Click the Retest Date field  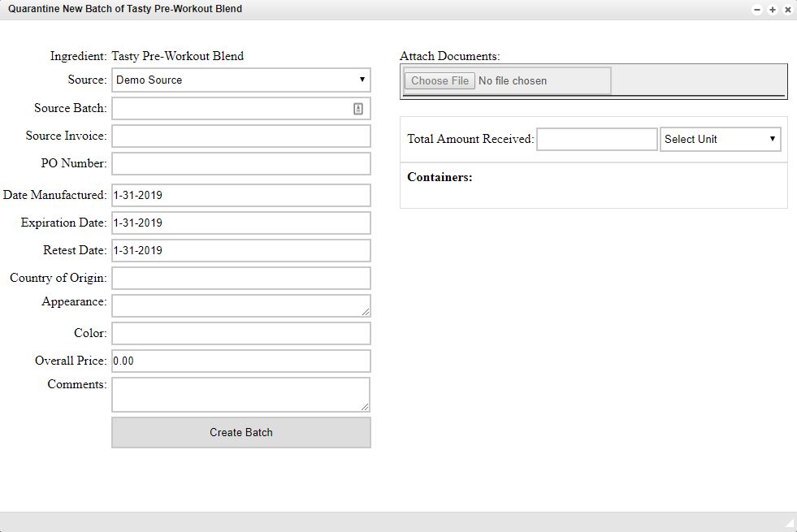pyautogui.click(x=241, y=250)
